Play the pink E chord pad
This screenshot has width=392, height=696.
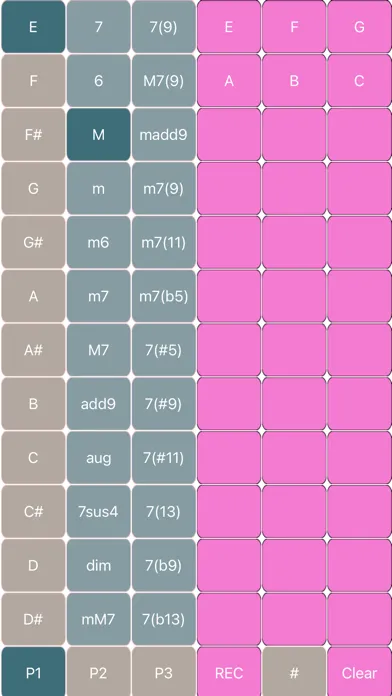tap(229, 27)
